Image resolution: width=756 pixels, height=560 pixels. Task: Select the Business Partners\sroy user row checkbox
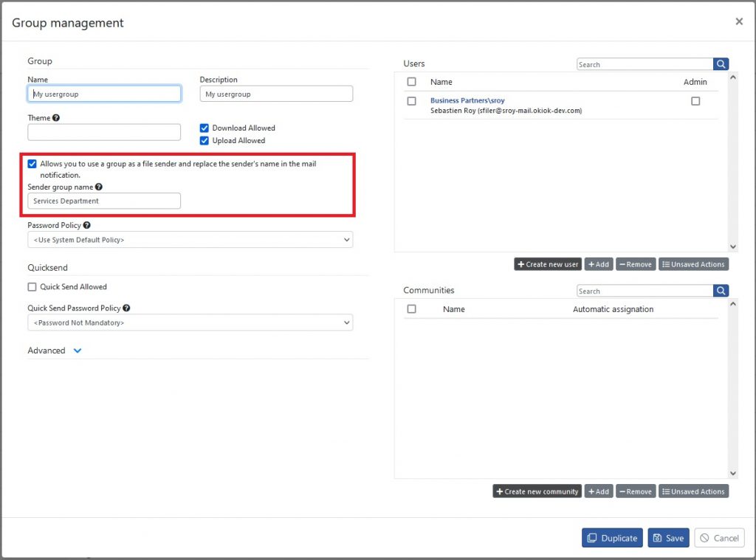coord(411,101)
